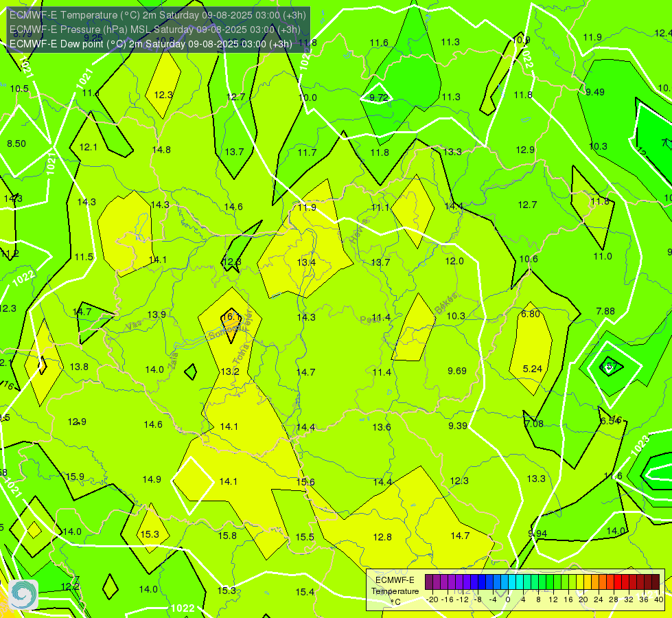This screenshot has height=618, width=672.
Task: Click the 9.49 value on the map
Action: click(595, 92)
